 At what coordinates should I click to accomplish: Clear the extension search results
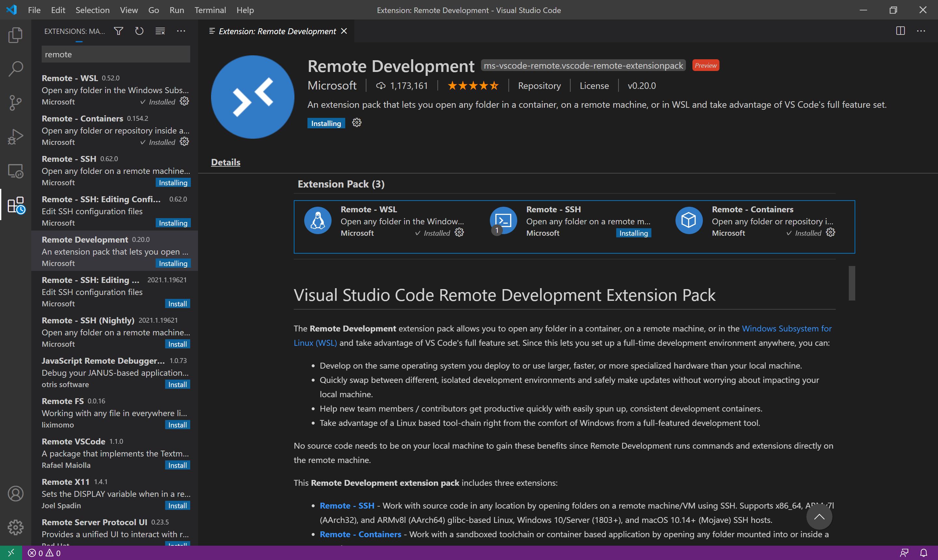(160, 31)
